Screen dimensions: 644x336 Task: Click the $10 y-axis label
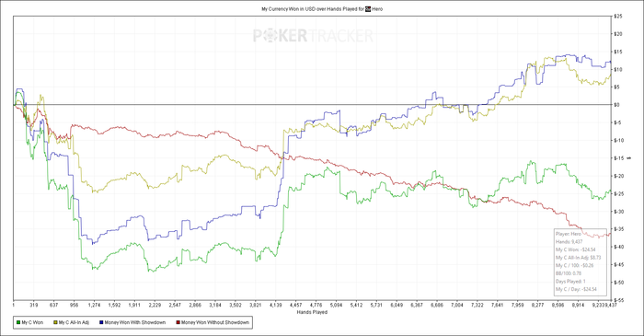point(617,69)
